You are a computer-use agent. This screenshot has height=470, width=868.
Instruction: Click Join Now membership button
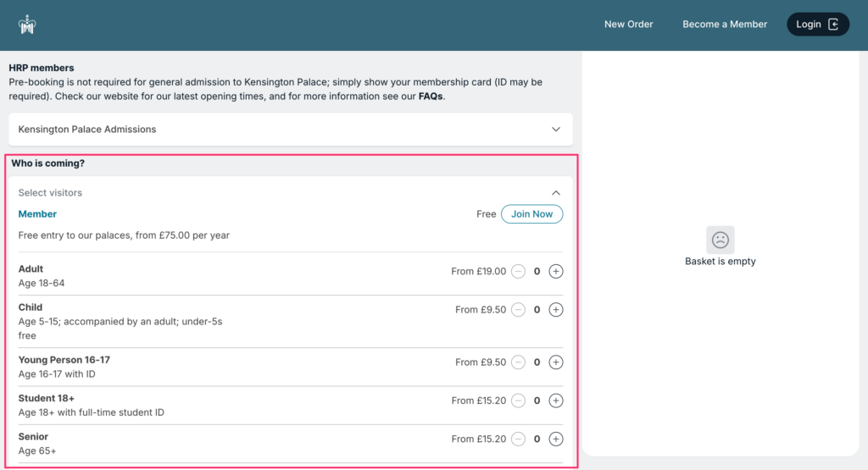[532, 214]
